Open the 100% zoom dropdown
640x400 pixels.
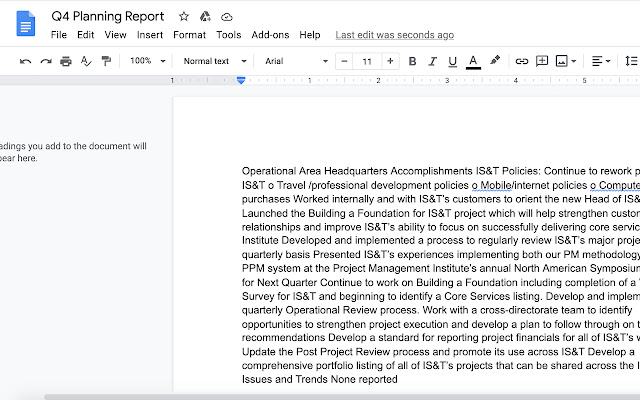[x=148, y=61]
